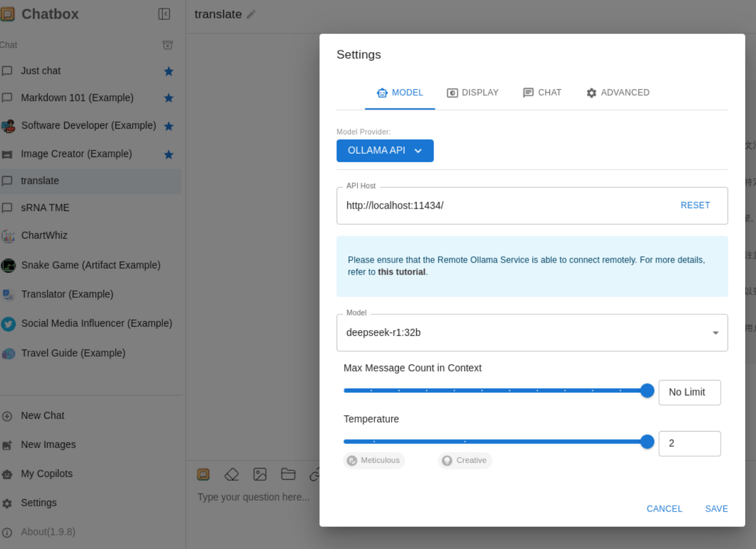Switch to the ADVANCED tab
The image size is (756, 549).
pyautogui.click(x=618, y=92)
